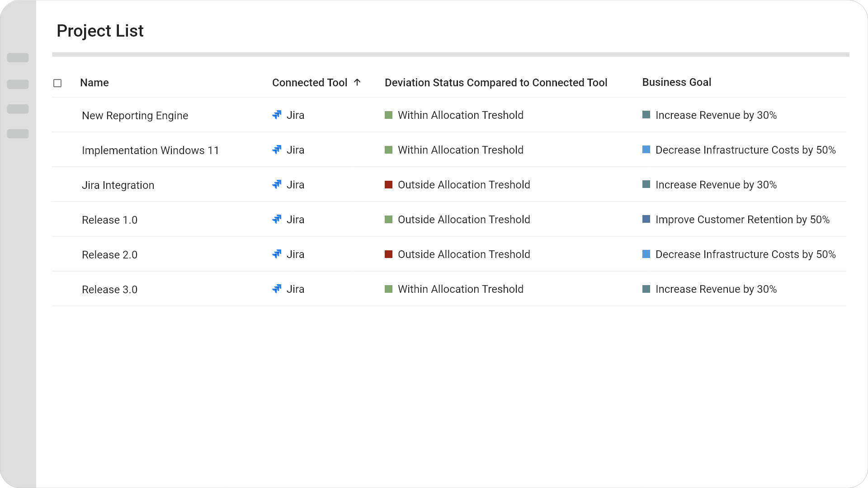The image size is (868, 488).
Task: Click Within Allocation Treshold for Release 3.0
Action: [461, 289]
